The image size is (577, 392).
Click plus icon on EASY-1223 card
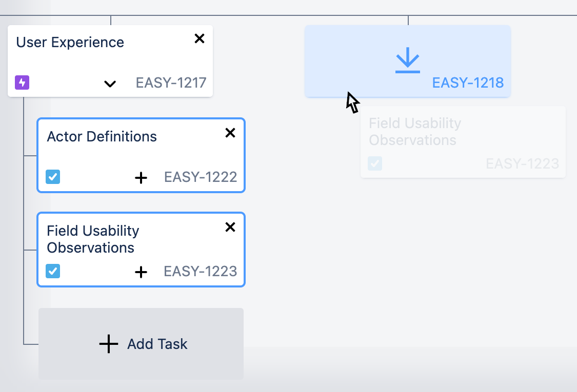[141, 272]
